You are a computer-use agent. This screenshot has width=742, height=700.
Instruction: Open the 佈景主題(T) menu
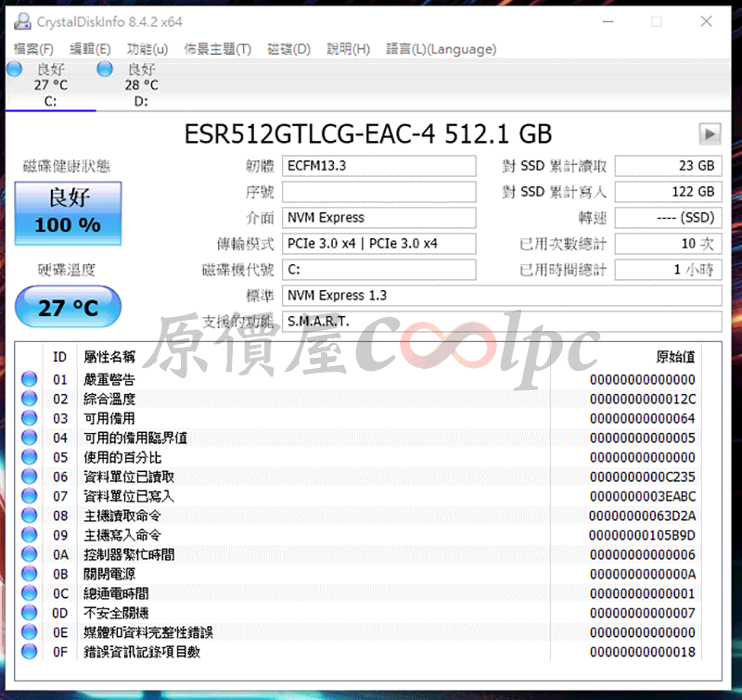[x=217, y=49]
